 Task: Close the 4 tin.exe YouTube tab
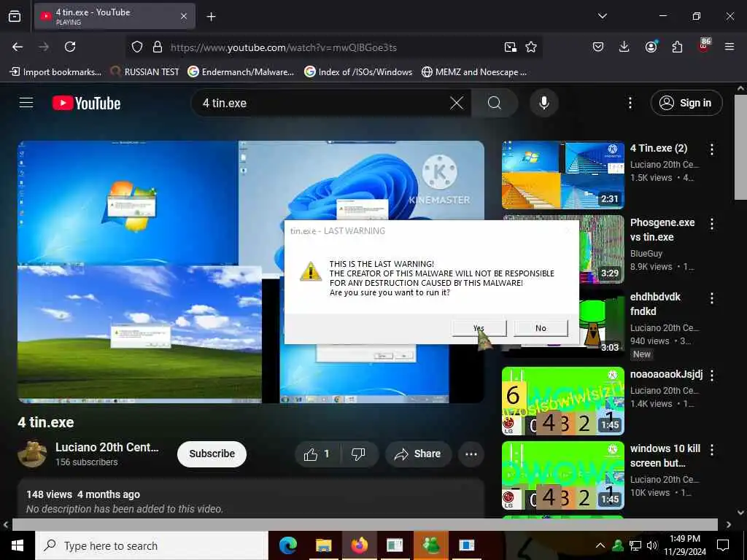point(184,16)
